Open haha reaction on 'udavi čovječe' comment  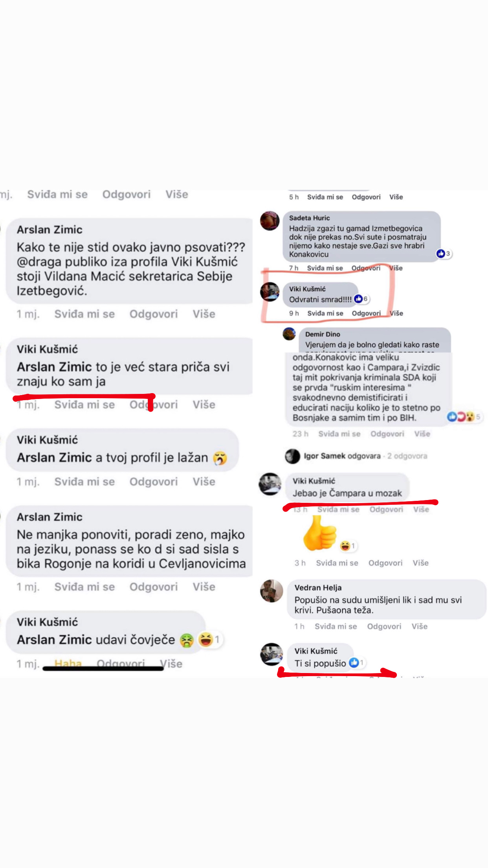point(209,639)
